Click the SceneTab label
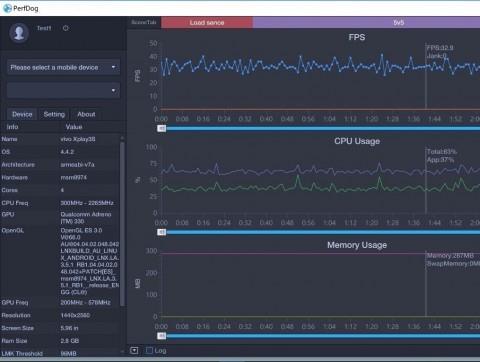The height and width of the screenshot is (362, 480). [144, 22]
